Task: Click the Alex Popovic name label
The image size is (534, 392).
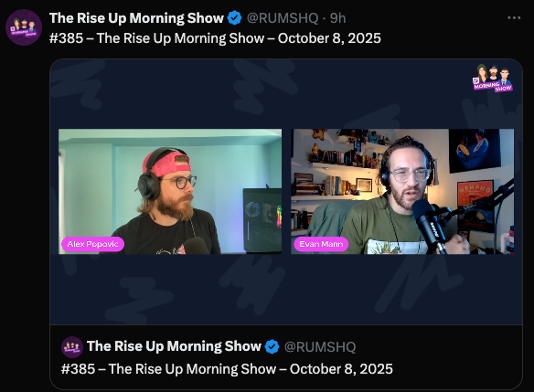Action: 92,244
